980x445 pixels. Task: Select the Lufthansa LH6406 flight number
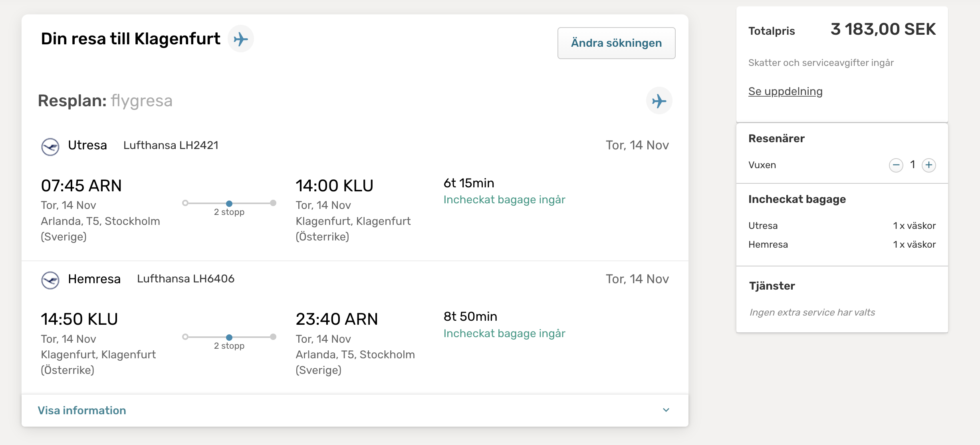point(186,279)
